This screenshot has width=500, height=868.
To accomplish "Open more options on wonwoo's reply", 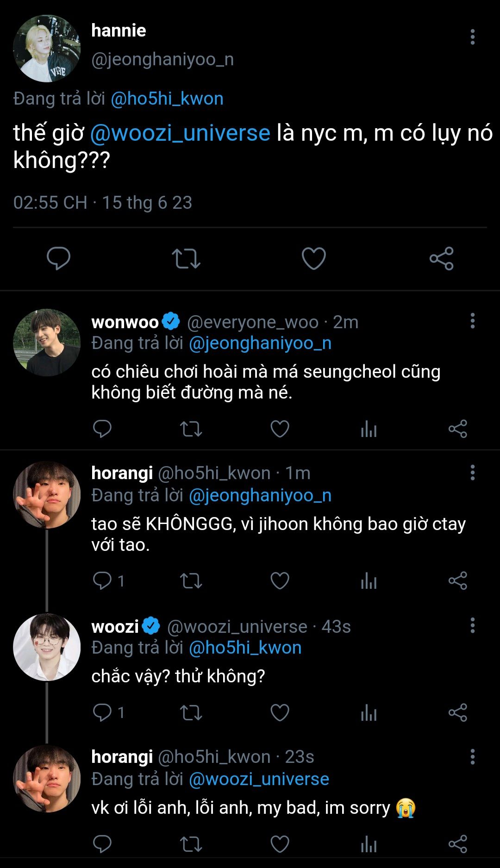I will coord(472,321).
